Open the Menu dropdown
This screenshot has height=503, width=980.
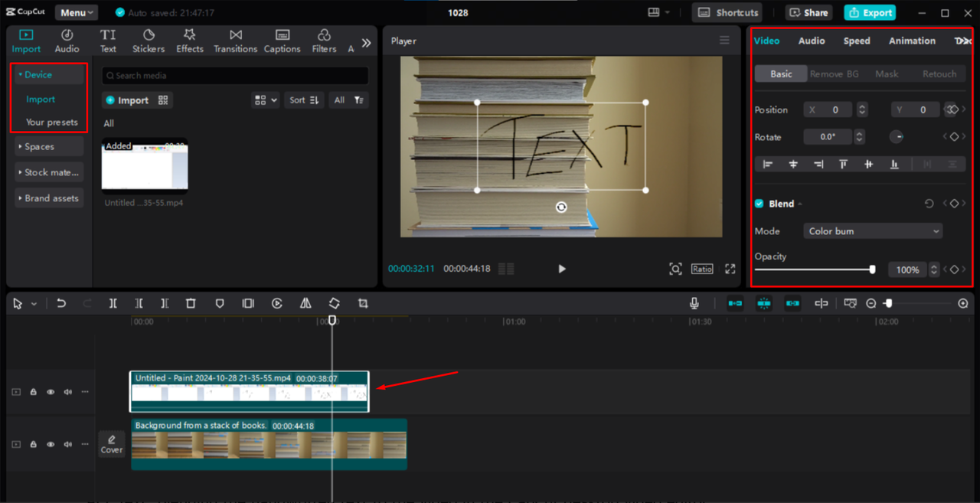(x=77, y=12)
